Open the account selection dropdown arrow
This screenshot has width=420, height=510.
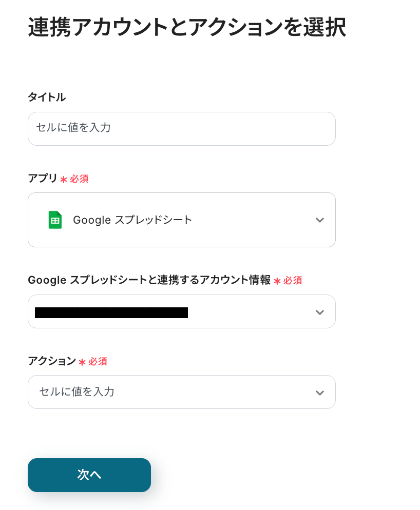[x=319, y=312]
